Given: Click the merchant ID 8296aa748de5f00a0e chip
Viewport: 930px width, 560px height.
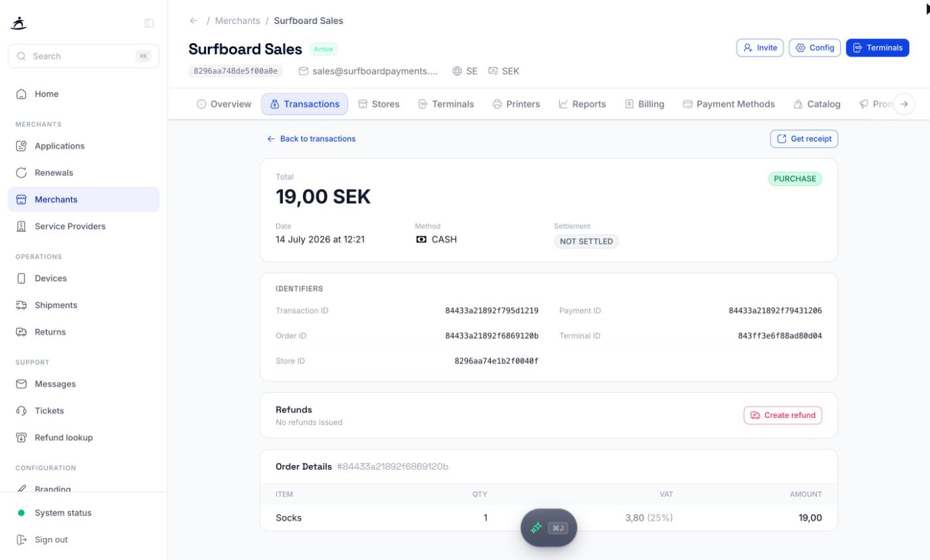Looking at the screenshot, I should point(236,71).
